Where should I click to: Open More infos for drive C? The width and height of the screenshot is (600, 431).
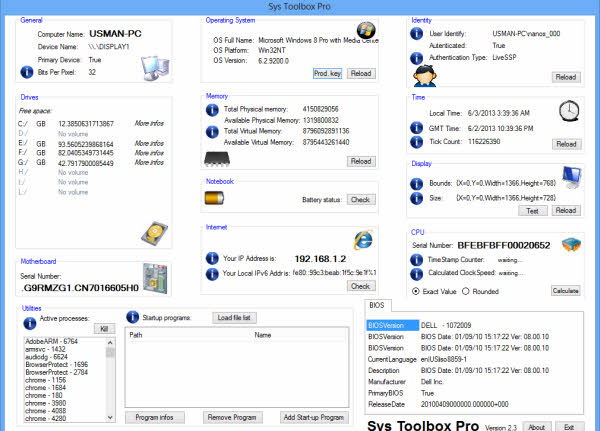click(149, 123)
